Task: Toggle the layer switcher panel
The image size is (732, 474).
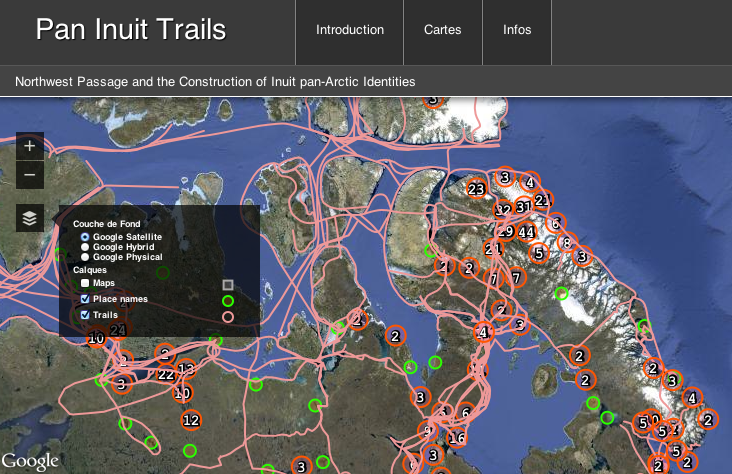Action: 30,217
